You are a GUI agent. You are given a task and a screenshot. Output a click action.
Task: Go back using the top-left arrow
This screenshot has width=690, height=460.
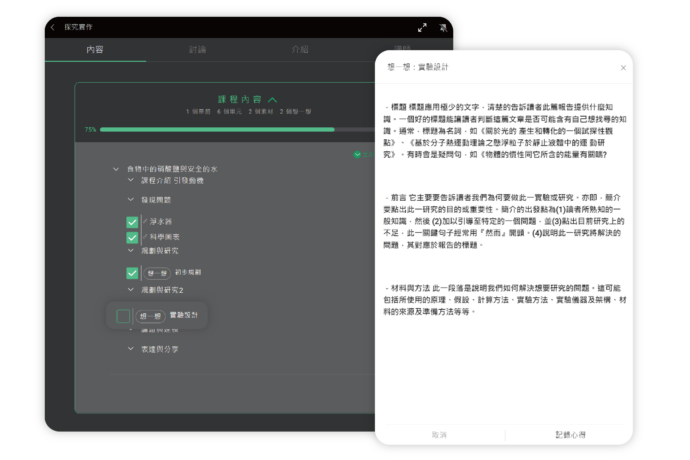(x=53, y=27)
